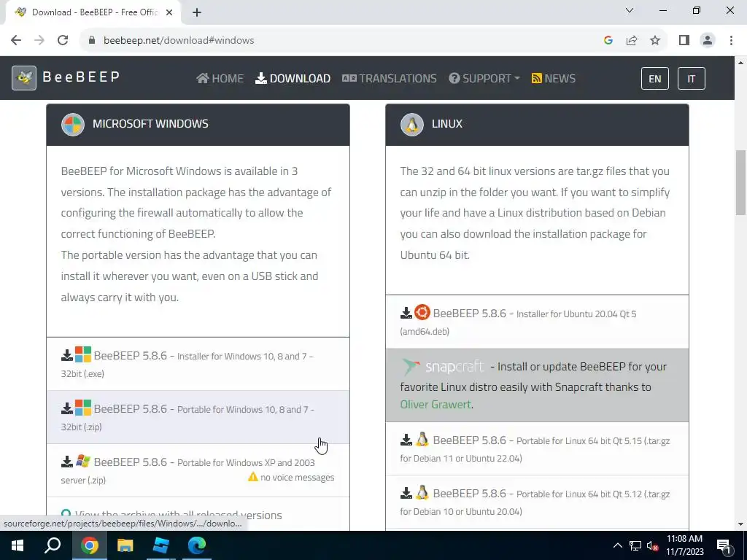Open the Chrome three-dot menu
The height and width of the screenshot is (560, 747).
point(731,41)
